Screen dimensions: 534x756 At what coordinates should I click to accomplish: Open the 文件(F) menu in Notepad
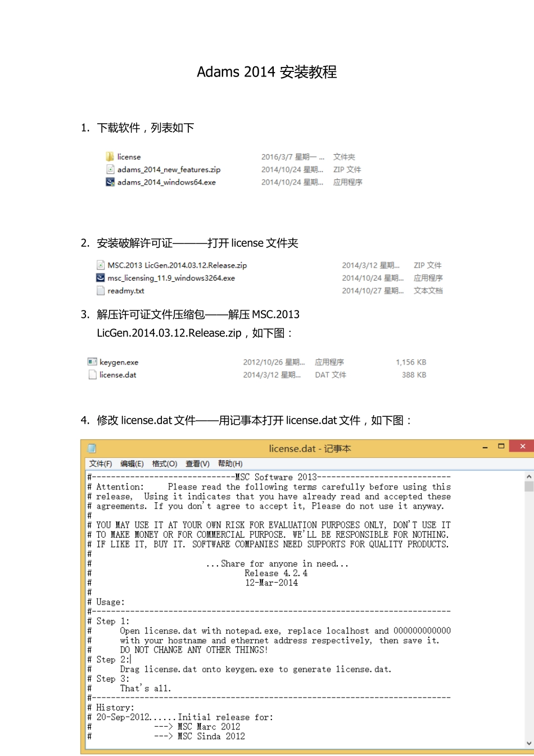coord(100,463)
